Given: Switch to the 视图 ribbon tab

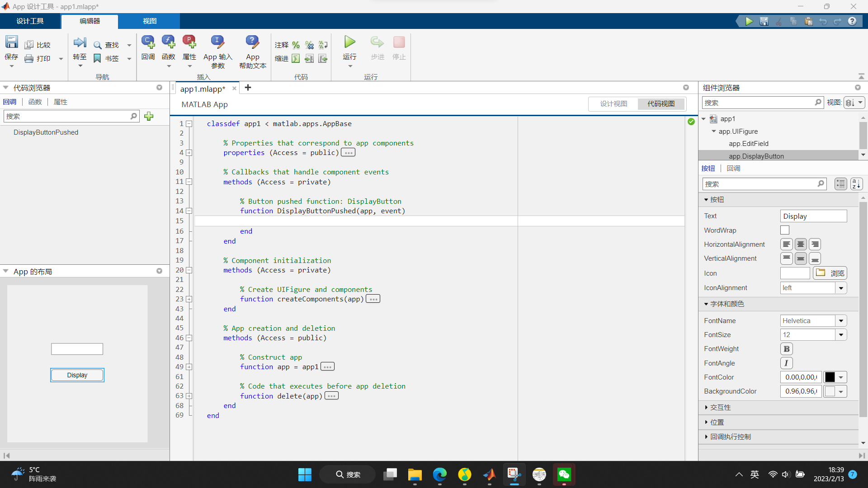Looking at the screenshot, I should [x=150, y=21].
